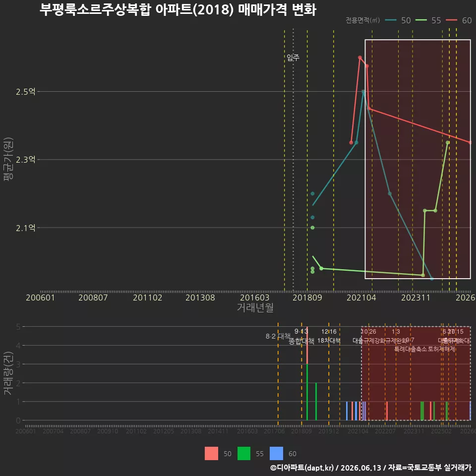Click the green line legend entry 55
The height and width of the screenshot is (476, 476).
(428, 20)
